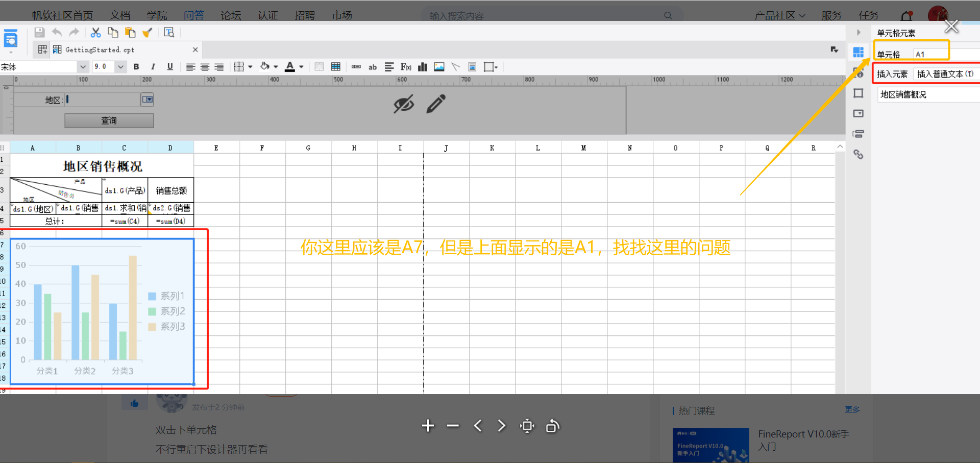Screen dimensions: 980x463
Task: Hide the parameter panel with the eye icon
Action: [404, 104]
